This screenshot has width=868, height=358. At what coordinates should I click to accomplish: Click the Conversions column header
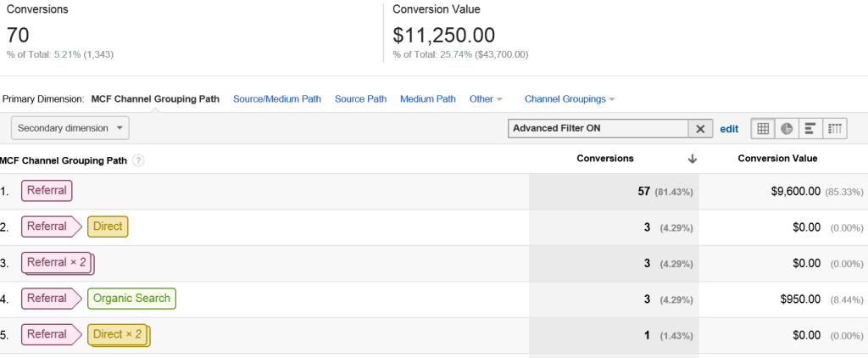tap(605, 159)
